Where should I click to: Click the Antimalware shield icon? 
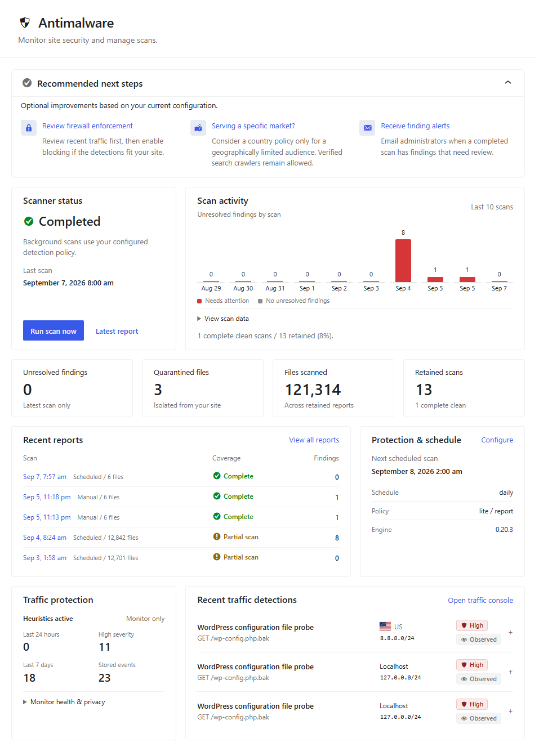coord(25,23)
